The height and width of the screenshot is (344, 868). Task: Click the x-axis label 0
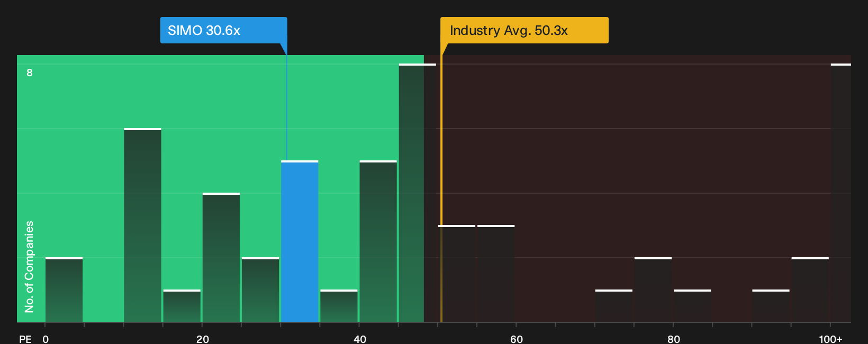tap(46, 339)
